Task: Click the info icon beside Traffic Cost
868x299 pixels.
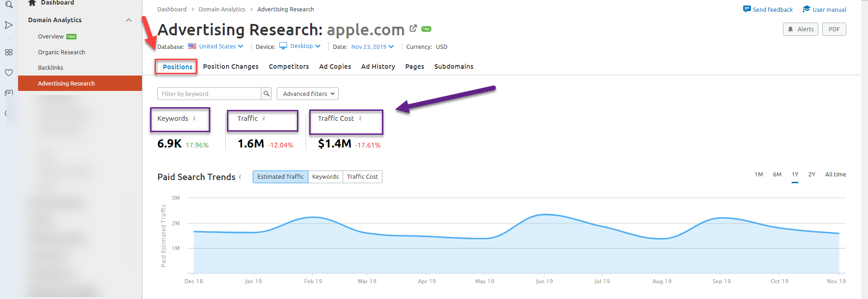Action: pyautogui.click(x=360, y=119)
